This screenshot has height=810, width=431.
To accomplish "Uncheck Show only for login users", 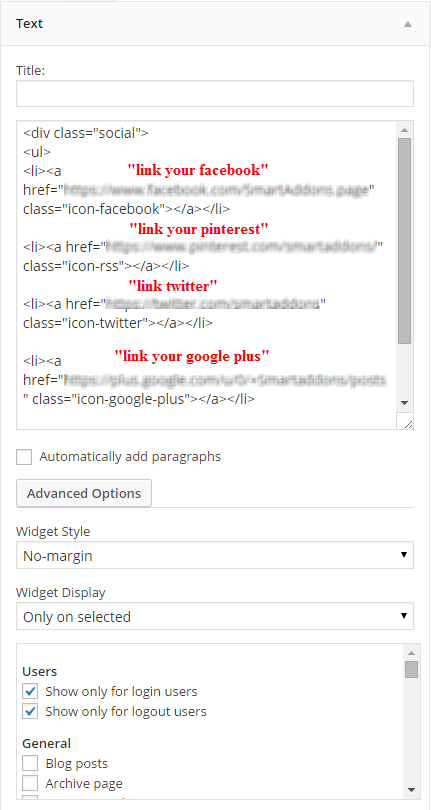I will pos(30,691).
